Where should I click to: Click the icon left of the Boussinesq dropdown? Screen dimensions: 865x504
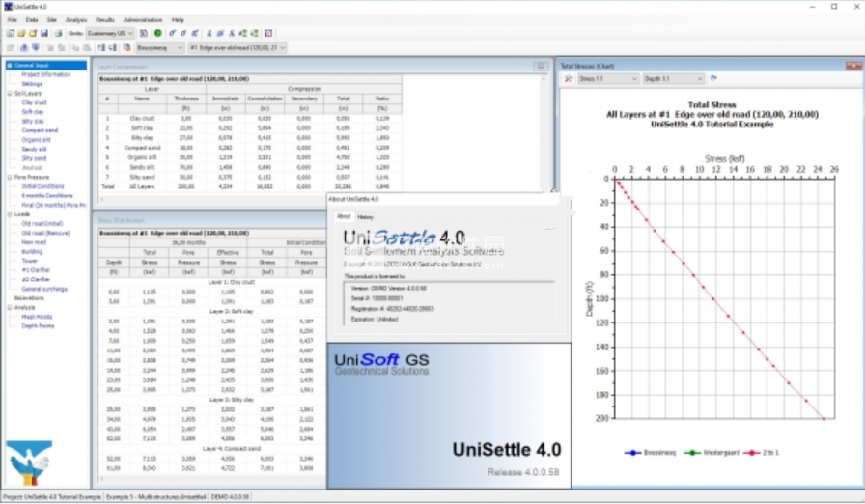(x=126, y=48)
